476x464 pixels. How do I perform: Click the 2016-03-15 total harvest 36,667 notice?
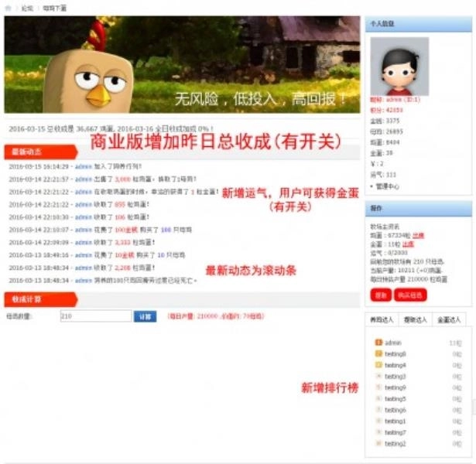(x=111, y=129)
